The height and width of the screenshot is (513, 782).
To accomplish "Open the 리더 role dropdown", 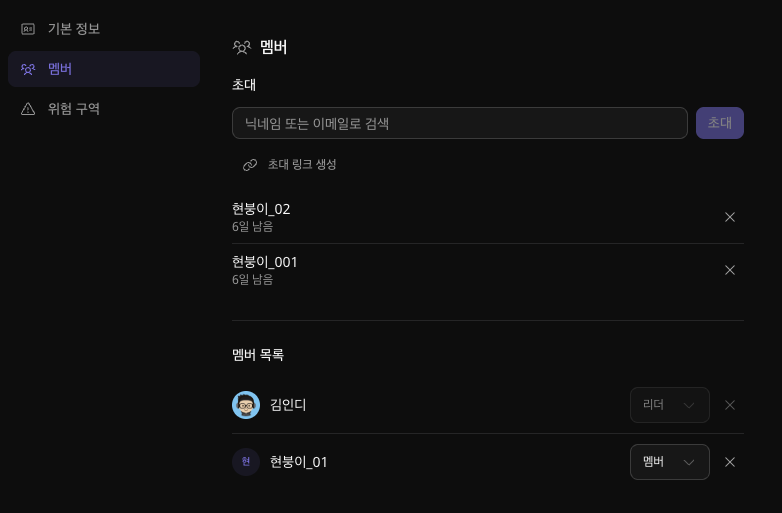I will (x=670, y=405).
